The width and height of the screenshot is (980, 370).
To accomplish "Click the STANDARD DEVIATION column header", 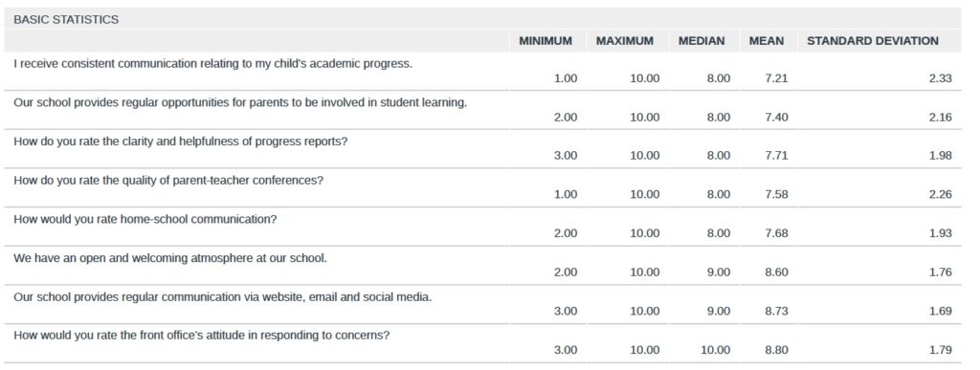I will [873, 41].
